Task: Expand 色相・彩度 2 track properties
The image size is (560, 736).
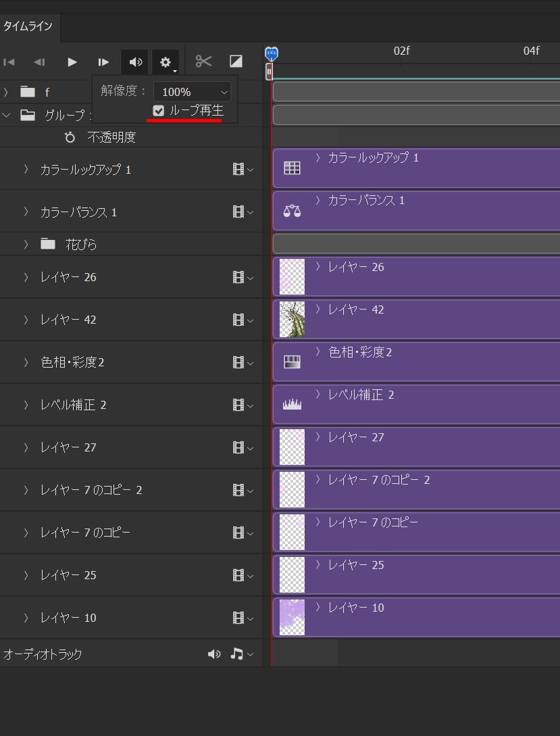Action: [x=26, y=362]
